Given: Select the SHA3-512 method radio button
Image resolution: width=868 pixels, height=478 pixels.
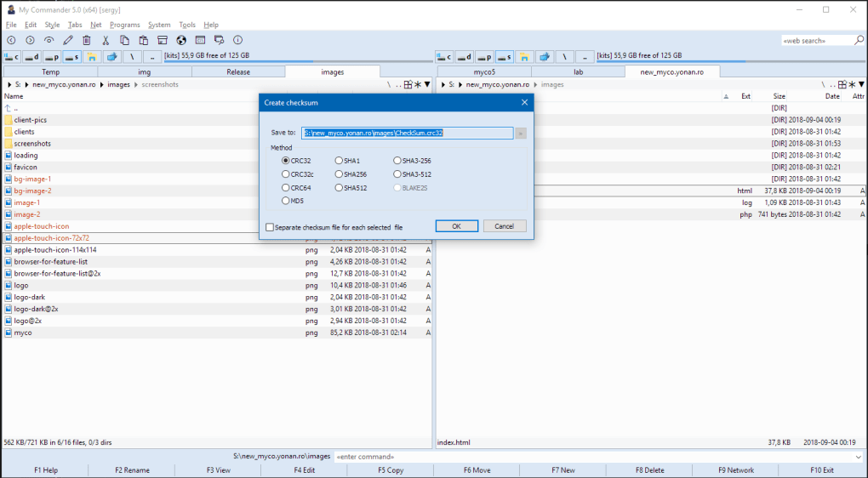Looking at the screenshot, I should point(397,174).
